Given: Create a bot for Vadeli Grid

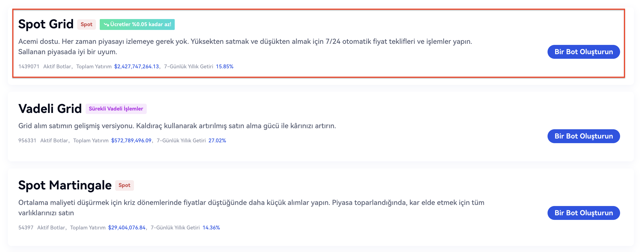Looking at the screenshot, I should coord(583,136).
